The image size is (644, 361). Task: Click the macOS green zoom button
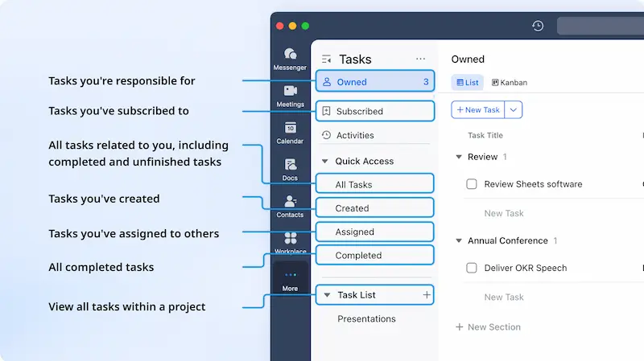tap(305, 26)
